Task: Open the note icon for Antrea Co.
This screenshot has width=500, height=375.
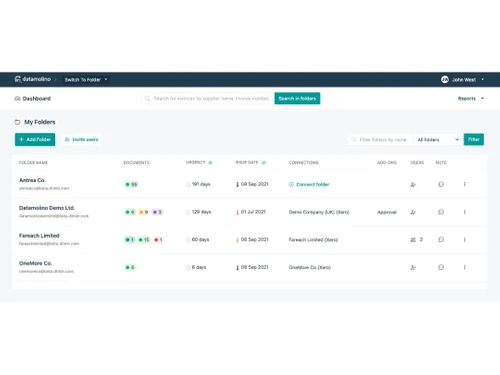Action: (x=441, y=184)
